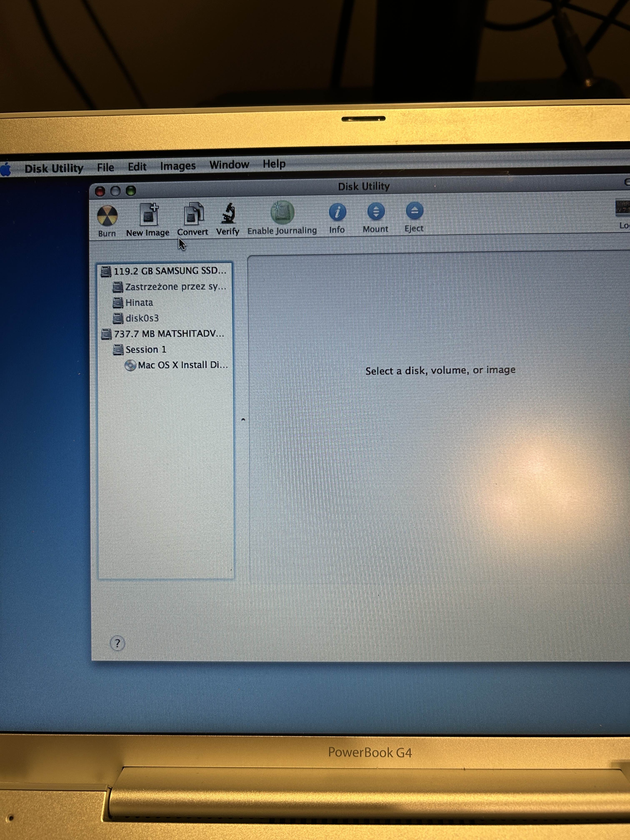This screenshot has height=840, width=630.
Task: Click the Eject toolbar icon
Action: tap(414, 211)
